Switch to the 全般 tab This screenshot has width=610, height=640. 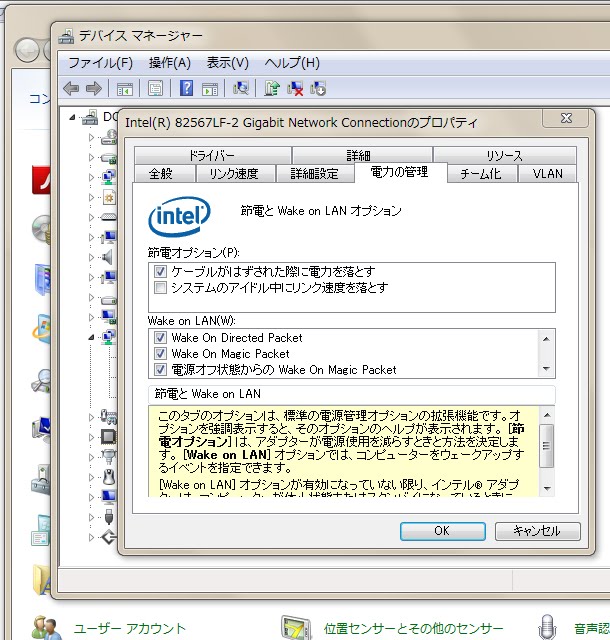click(164, 173)
